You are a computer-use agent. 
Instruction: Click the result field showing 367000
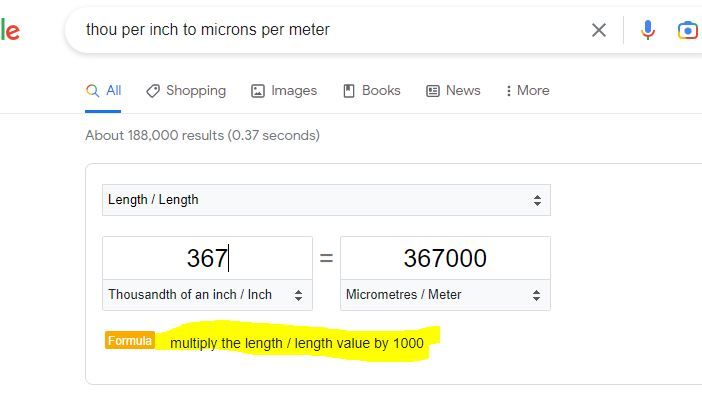445,258
